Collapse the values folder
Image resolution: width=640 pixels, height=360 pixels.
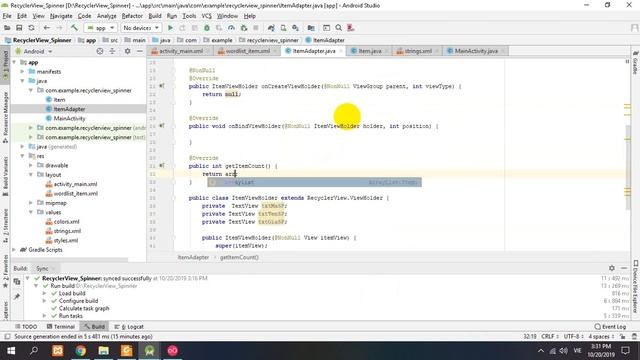pyautogui.click(x=31, y=213)
